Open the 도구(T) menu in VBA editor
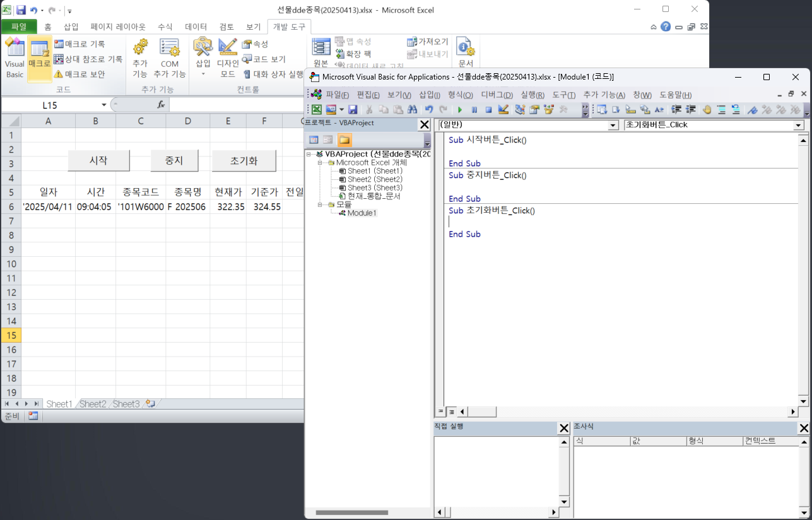 coord(563,95)
